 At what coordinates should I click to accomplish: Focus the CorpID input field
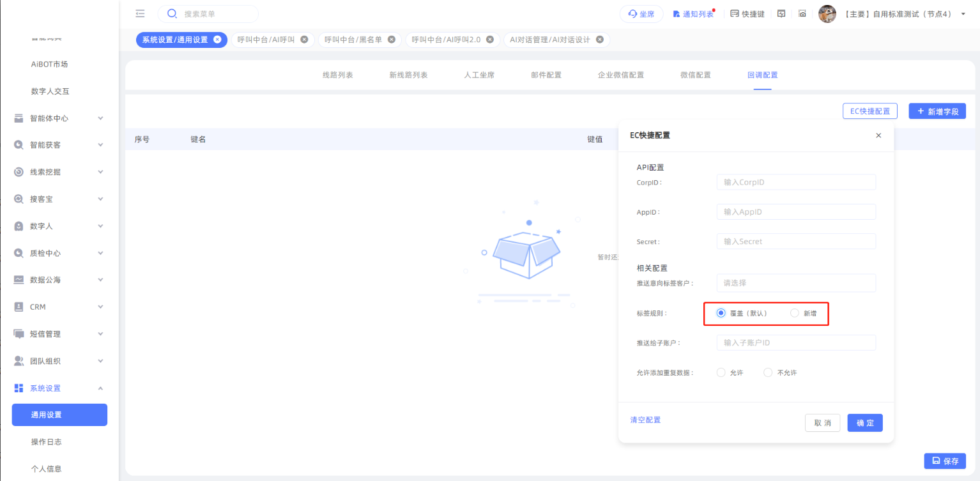796,182
